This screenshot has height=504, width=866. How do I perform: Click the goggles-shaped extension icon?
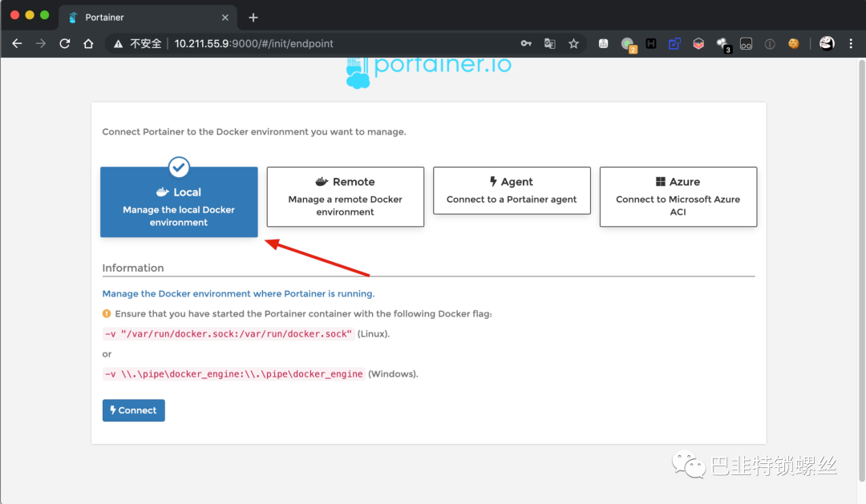[747, 43]
